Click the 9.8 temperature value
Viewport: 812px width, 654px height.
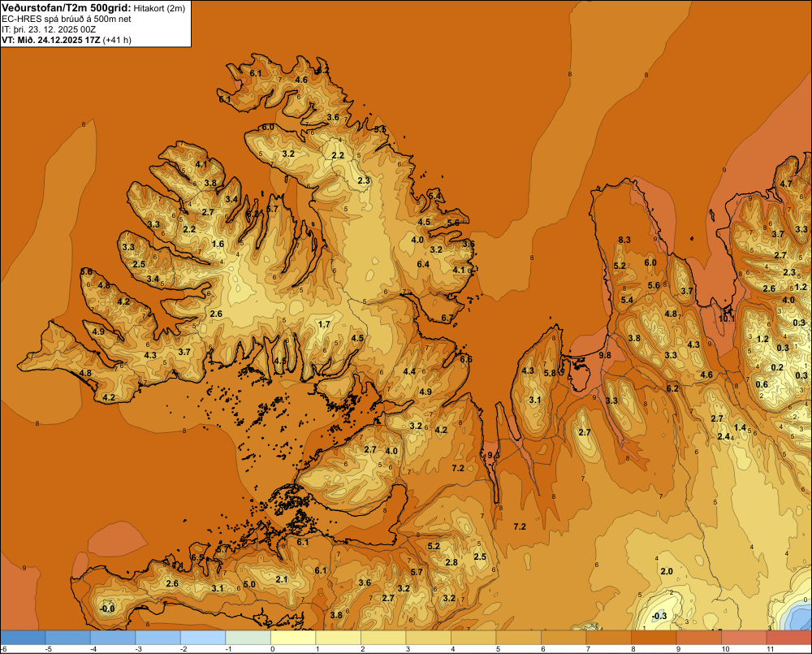[605, 355]
